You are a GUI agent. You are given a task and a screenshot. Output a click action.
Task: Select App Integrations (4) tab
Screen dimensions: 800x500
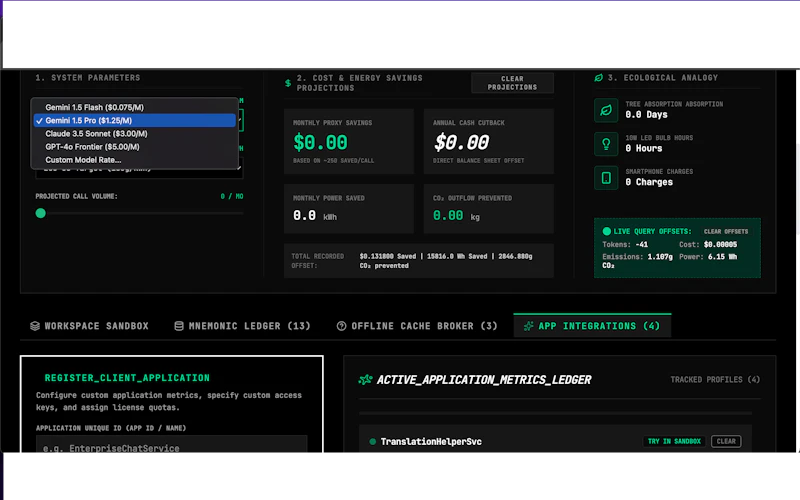(x=592, y=326)
